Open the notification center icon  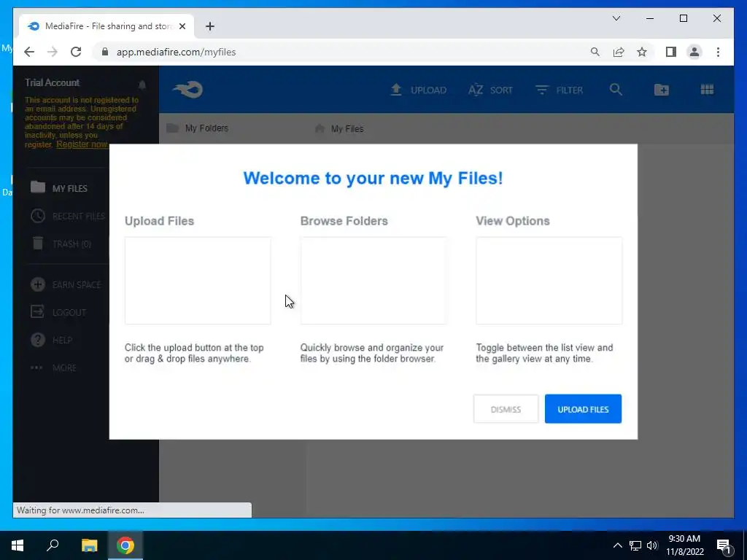[724, 545]
